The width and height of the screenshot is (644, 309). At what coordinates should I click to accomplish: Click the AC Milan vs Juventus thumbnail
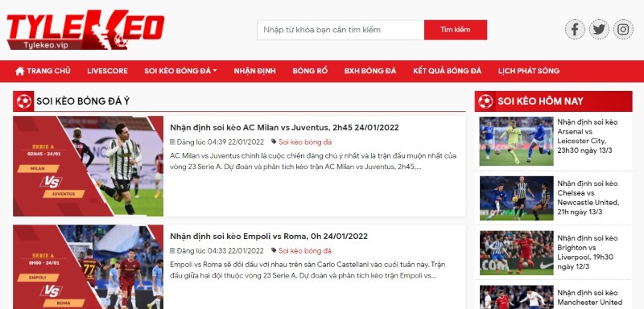(88, 167)
